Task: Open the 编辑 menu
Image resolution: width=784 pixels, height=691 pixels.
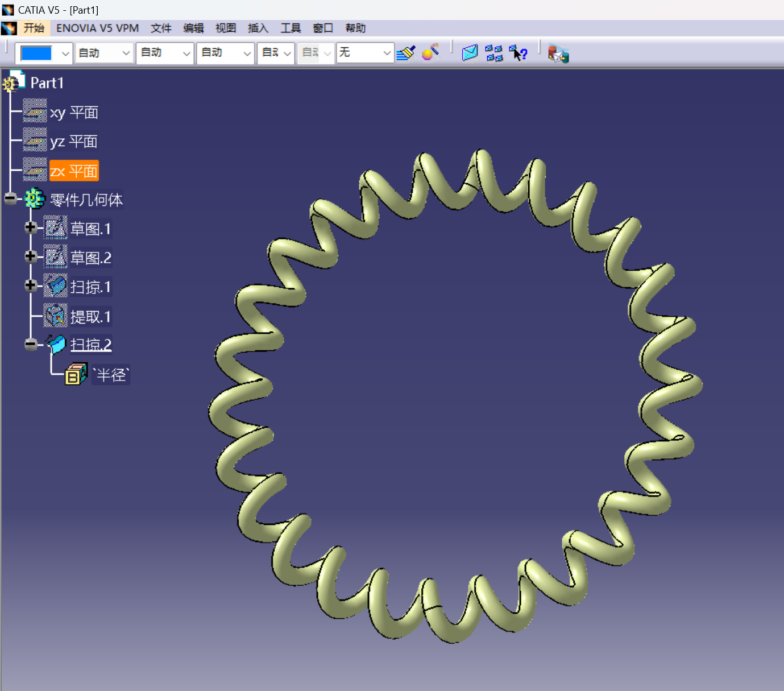Action: point(193,28)
